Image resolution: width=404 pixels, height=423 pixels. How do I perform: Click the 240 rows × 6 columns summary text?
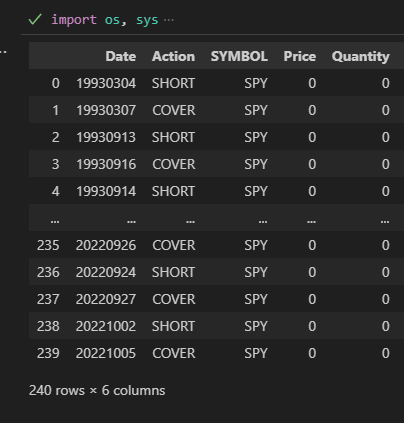tap(97, 390)
